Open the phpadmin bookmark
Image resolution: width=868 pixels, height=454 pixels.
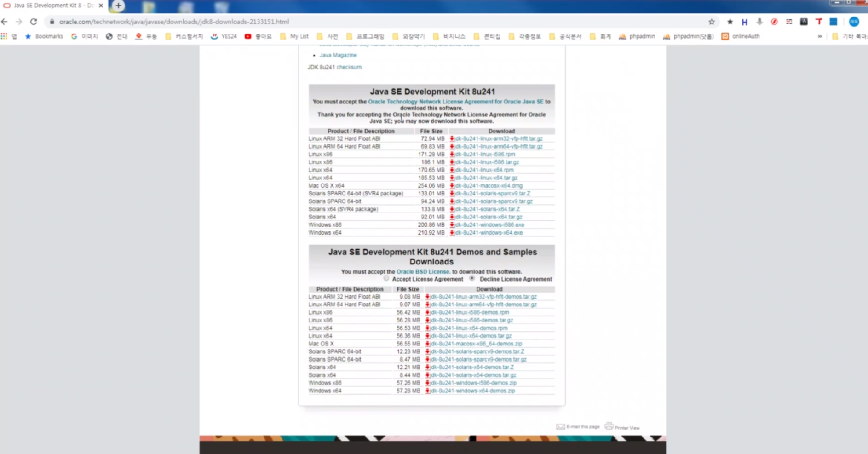[637, 36]
